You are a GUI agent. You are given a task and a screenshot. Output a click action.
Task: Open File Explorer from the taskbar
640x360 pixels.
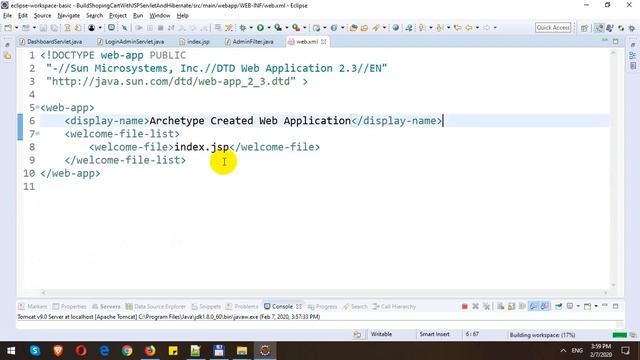pos(242,351)
